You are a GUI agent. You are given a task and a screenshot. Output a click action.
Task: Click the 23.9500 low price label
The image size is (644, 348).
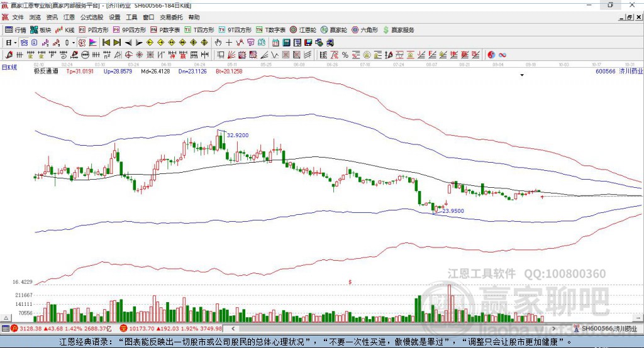pos(453,211)
